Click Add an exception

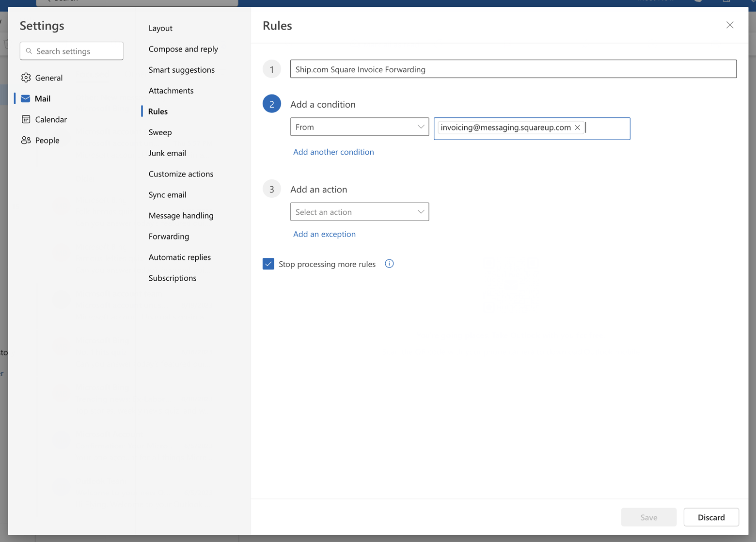click(324, 234)
